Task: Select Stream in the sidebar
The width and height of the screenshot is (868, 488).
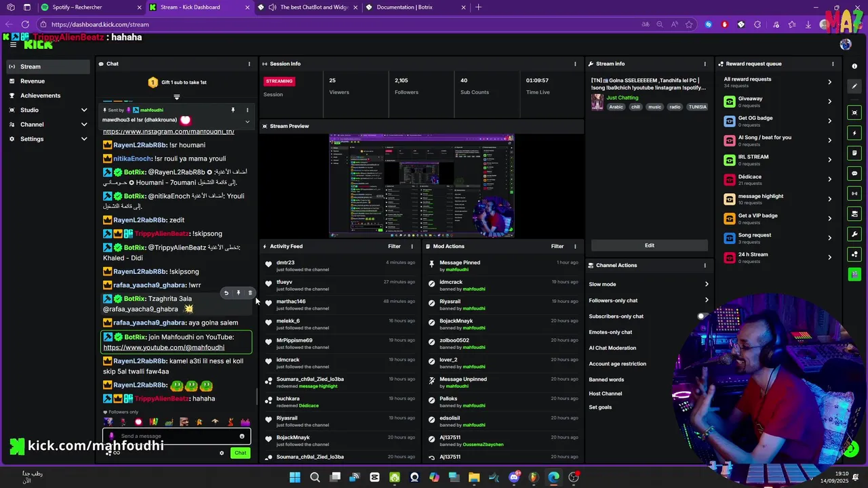Action: [48, 66]
